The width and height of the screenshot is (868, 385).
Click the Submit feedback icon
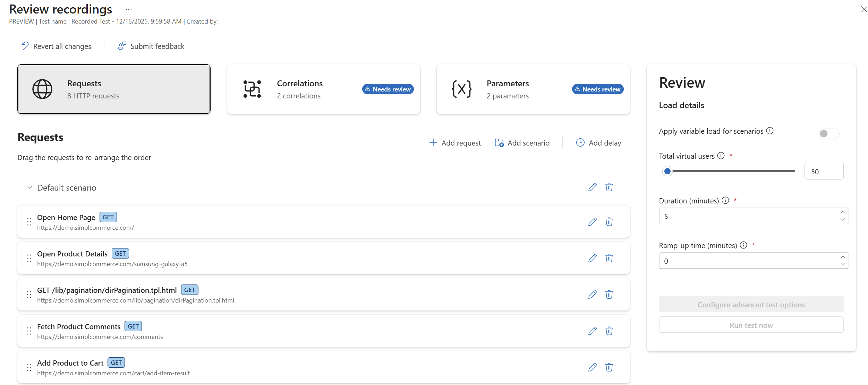pyautogui.click(x=122, y=46)
